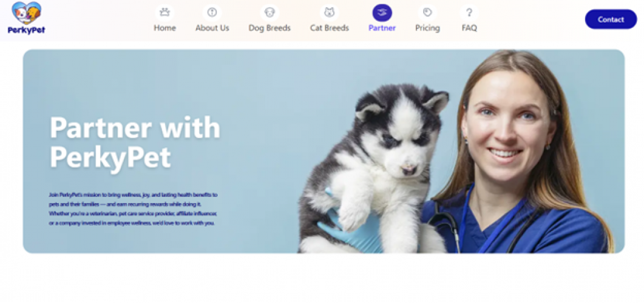
Task: Click the paw icon above Home
Action: coord(164,13)
